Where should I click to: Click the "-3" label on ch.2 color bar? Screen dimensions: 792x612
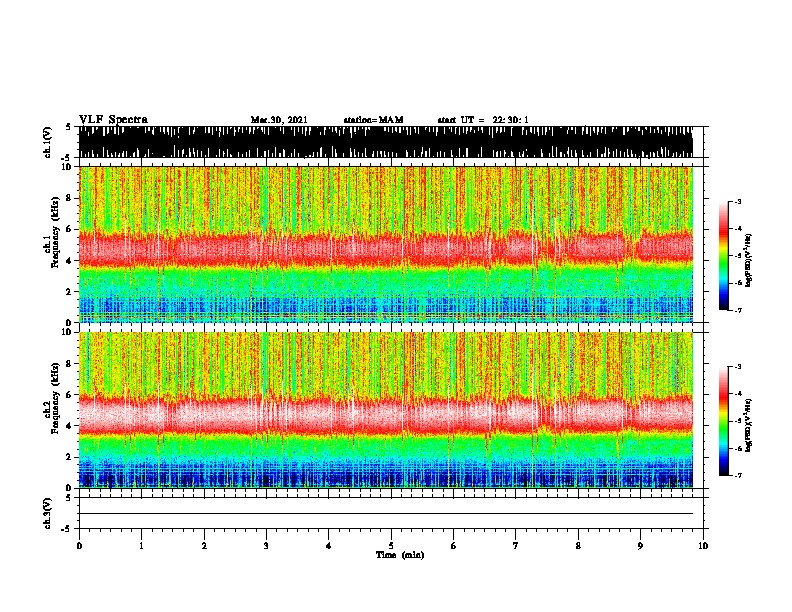point(738,367)
